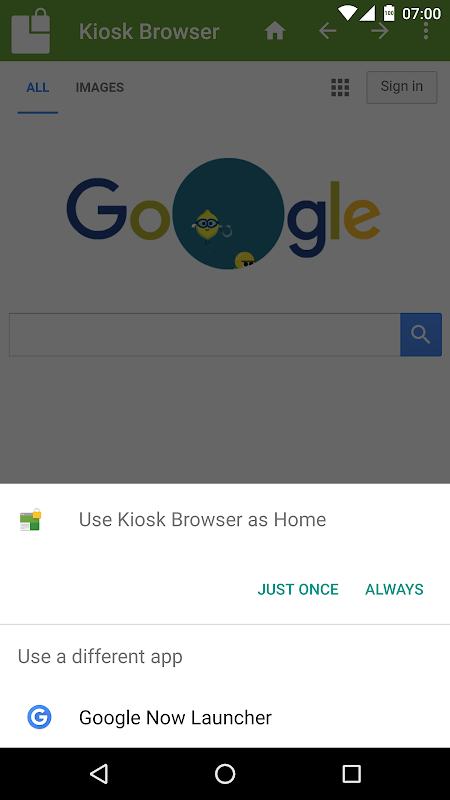Tap the Android home circle button
The height and width of the screenshot is (800, 450).
point(225,773)
